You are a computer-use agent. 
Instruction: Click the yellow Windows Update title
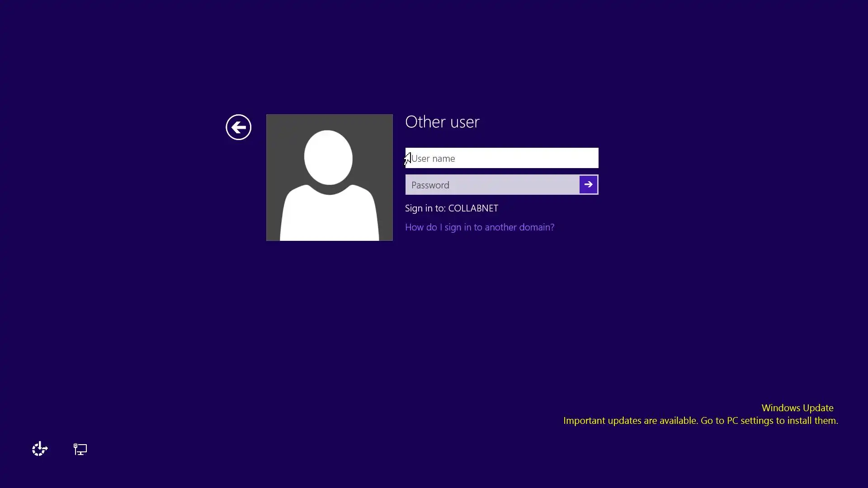[x=797, y=408]
